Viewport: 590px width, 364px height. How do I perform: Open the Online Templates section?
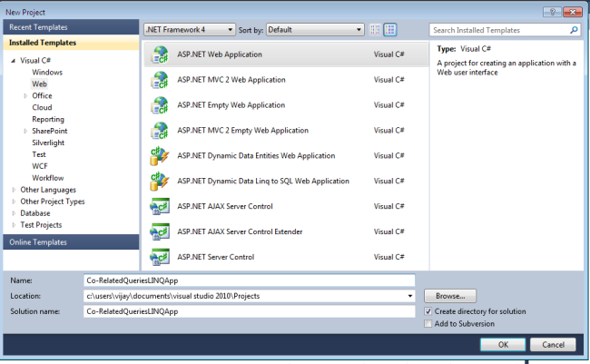(71, 242)
